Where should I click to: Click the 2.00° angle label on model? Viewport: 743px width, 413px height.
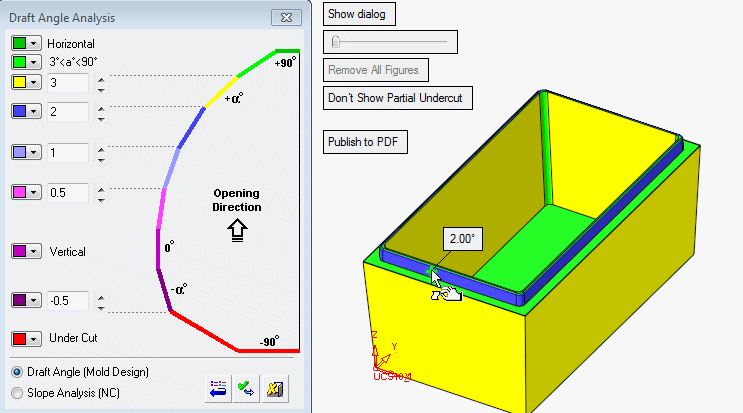463,241
